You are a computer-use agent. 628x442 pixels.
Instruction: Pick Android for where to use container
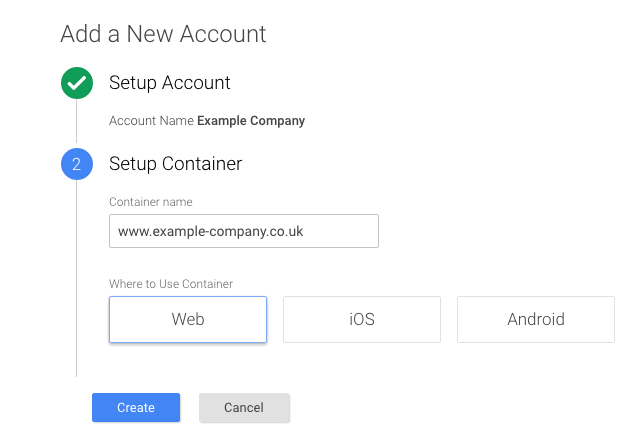coord(535,320)
